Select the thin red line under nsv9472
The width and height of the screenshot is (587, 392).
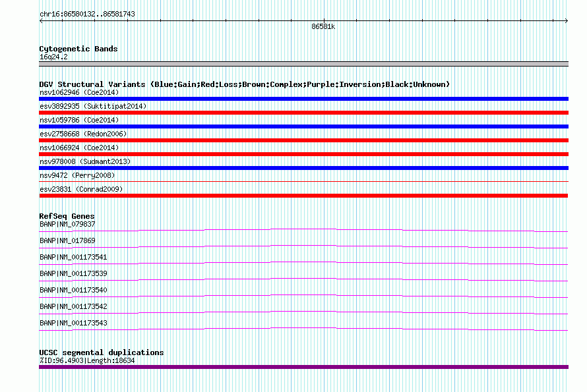(303, 182)
